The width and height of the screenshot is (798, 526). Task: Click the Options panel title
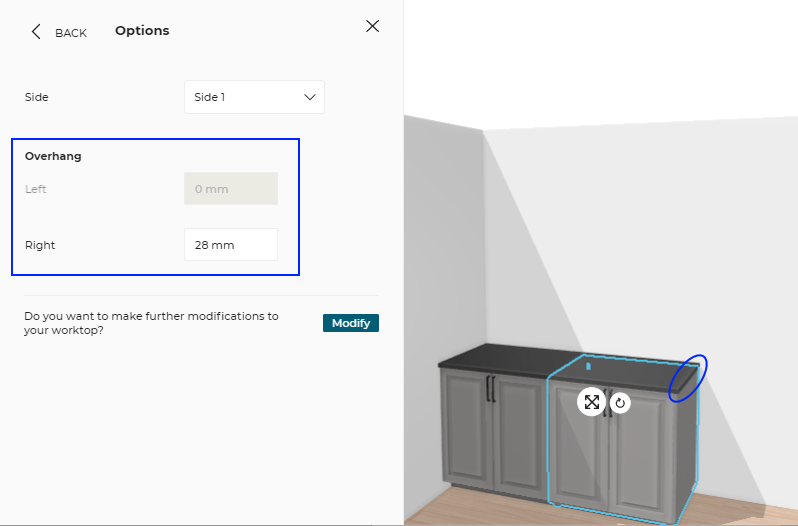(x=142, y=31)
